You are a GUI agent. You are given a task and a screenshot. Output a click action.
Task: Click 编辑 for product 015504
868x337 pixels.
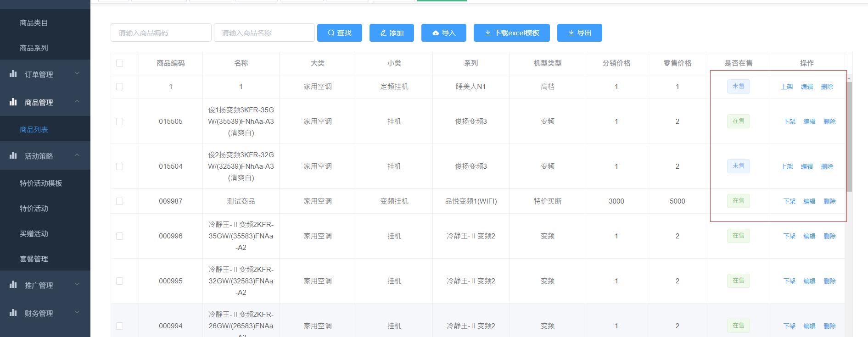coord(807,166)
